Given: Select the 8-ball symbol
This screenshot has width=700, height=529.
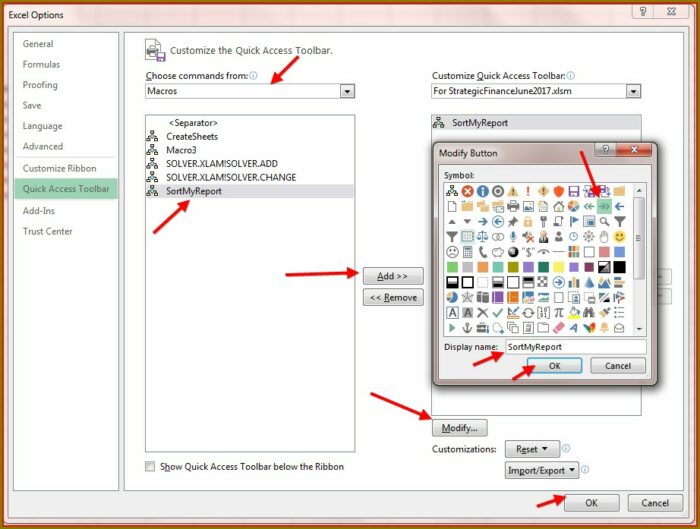Looking at the screenshot, I should (512, 252).
